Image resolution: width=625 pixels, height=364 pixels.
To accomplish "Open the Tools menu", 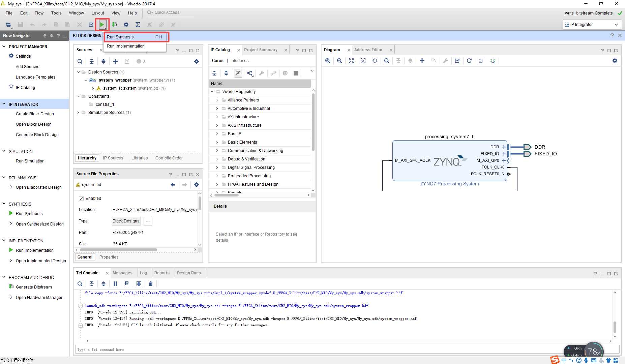I will pos(56,13).
